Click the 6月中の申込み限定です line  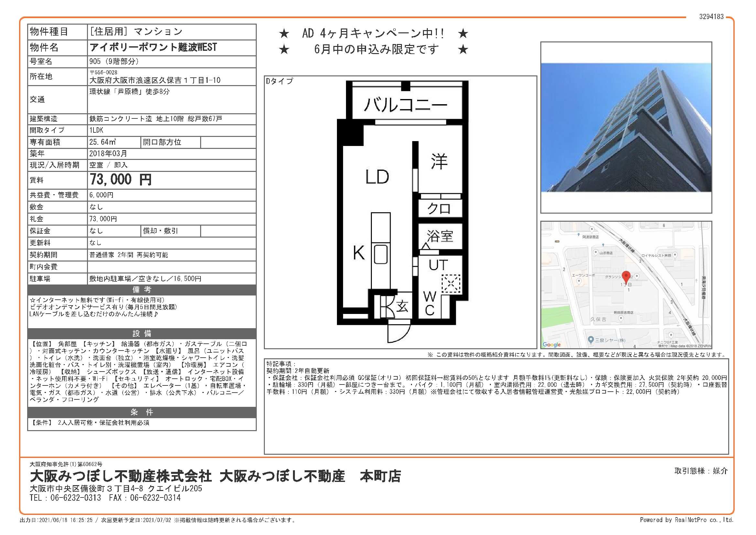(376, 50)
